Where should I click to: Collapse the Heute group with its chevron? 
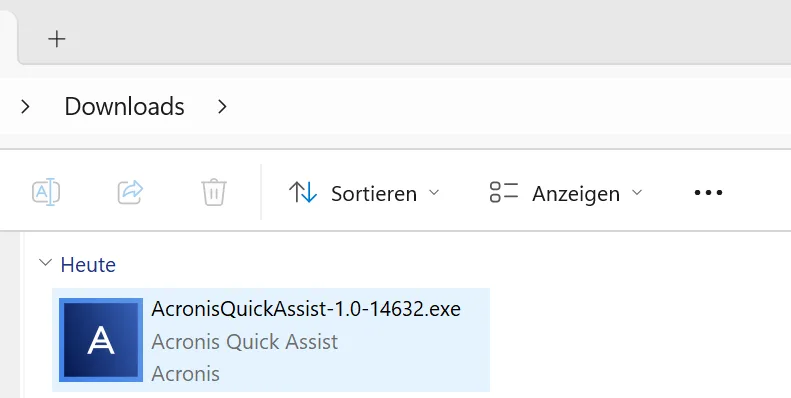click(x=45, y=262)
